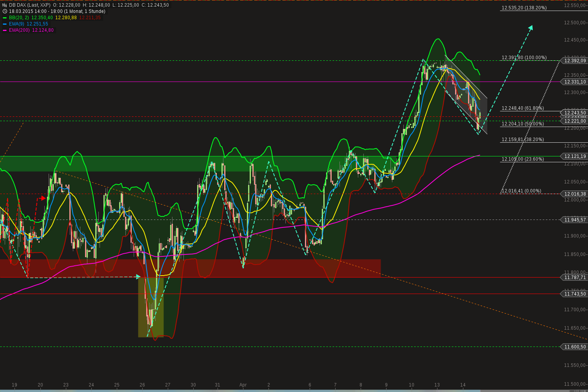The image size is (588, 392).
Task: Click the Fibonacci label 12.016,41 (0.00%)
Action: (x=521, y=191)
